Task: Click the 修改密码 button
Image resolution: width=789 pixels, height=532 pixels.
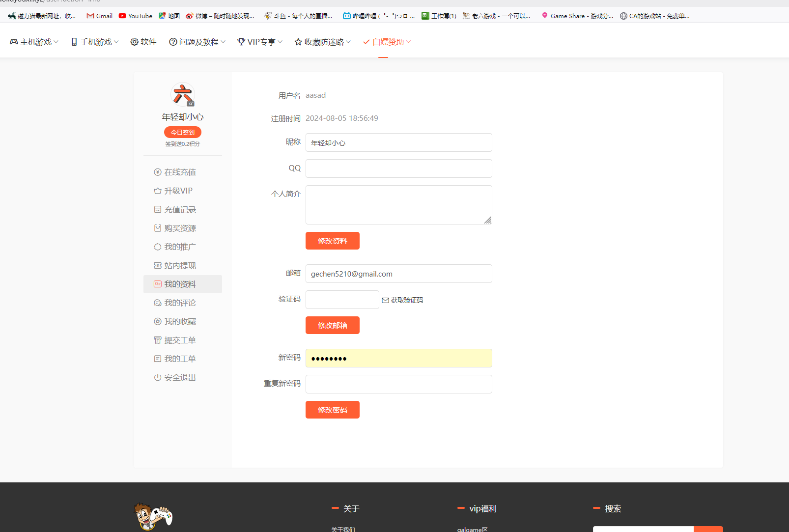Action: [333, 410]
